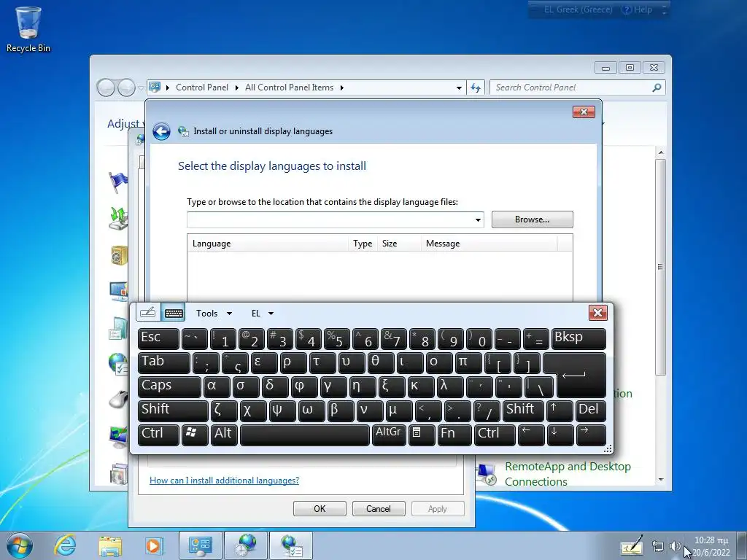The height and width of the screenshot is (560, 747).
Task: Toggle the left Ctrl key
Action: [158, 435]
